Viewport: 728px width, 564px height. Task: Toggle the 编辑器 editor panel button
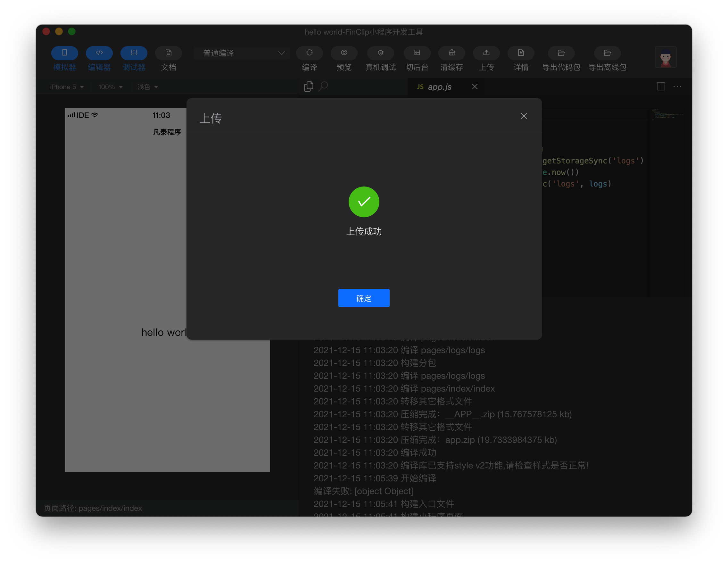click(x=99, y=53)
